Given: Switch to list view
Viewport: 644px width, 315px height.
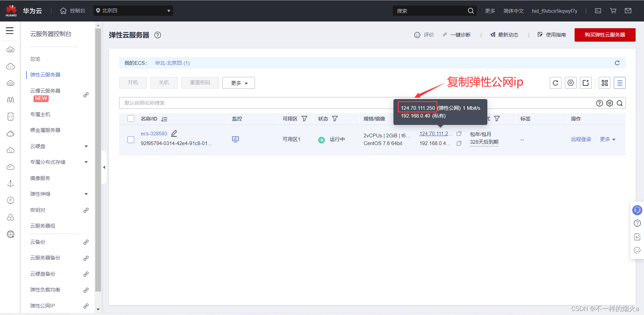Looking at the screenshot, I should tap(620, 83).
